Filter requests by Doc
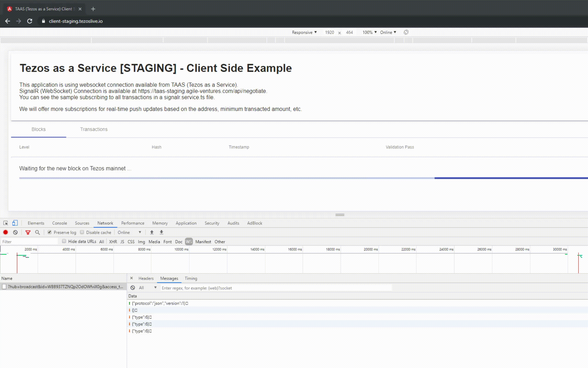 179,242
